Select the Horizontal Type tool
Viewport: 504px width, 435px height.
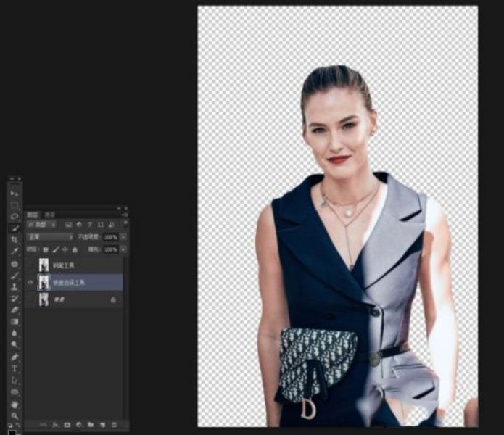15,368
